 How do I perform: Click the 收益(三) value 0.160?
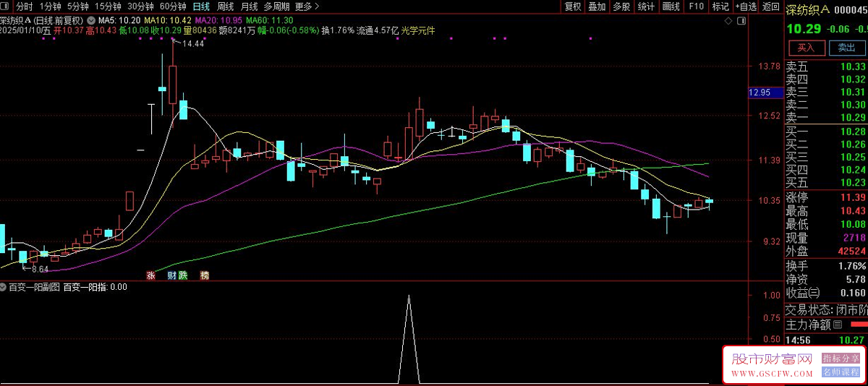tap(852, 293)
